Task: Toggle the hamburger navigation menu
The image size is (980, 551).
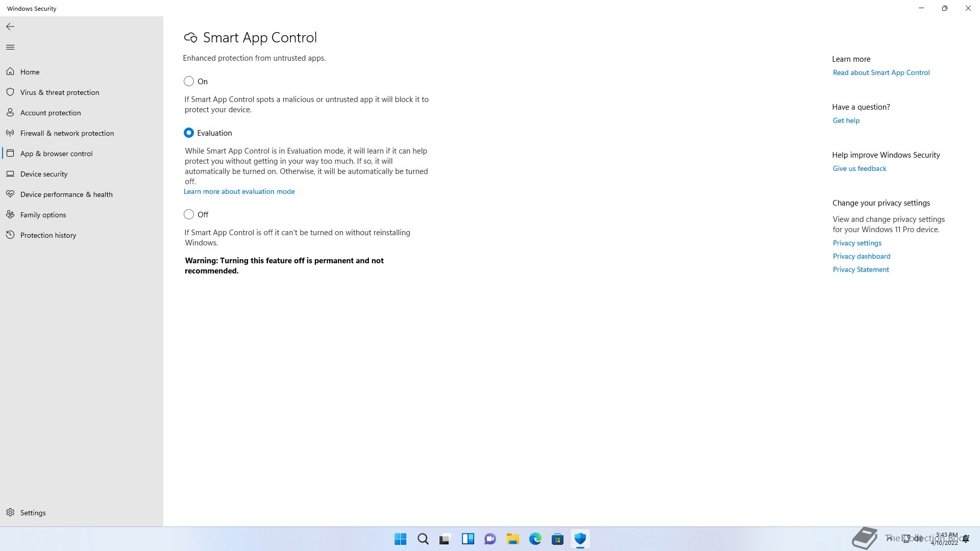Action: pyautogui.click(x=10, y=47)
